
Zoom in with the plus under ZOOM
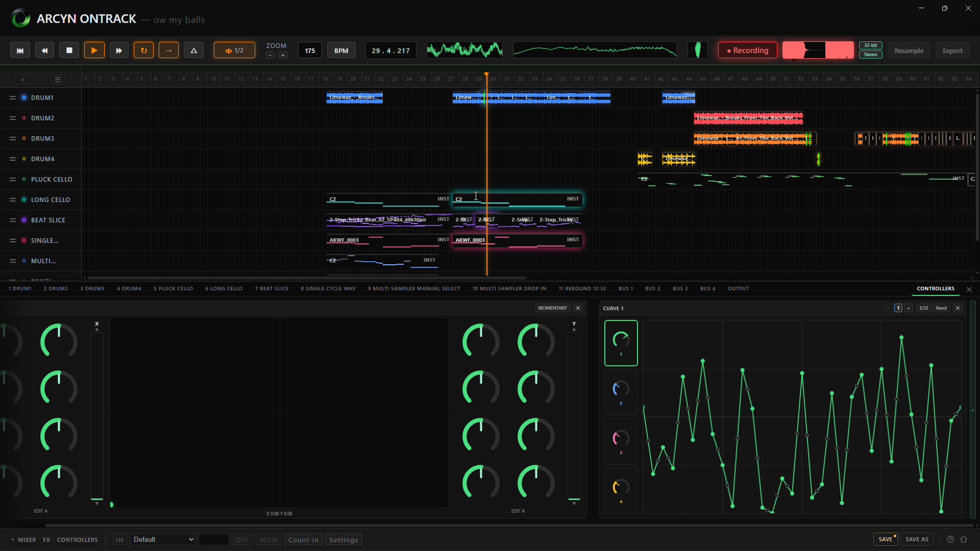[283, 56]
